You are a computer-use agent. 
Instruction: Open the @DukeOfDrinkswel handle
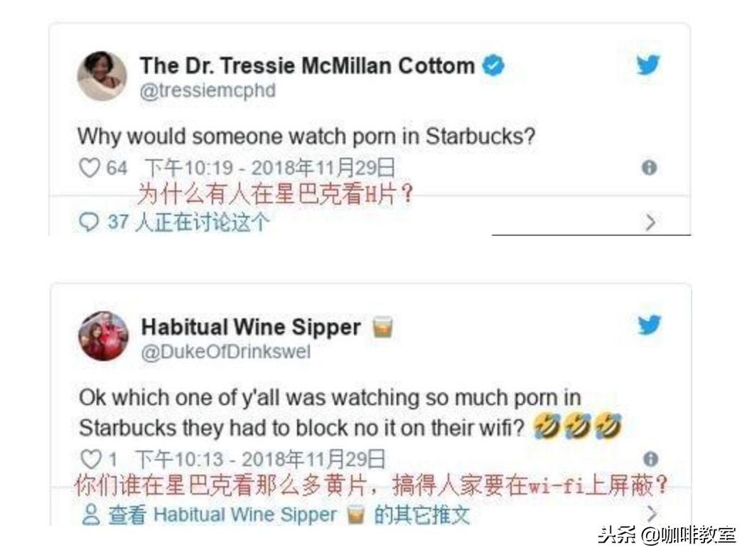tap(226, 352)
